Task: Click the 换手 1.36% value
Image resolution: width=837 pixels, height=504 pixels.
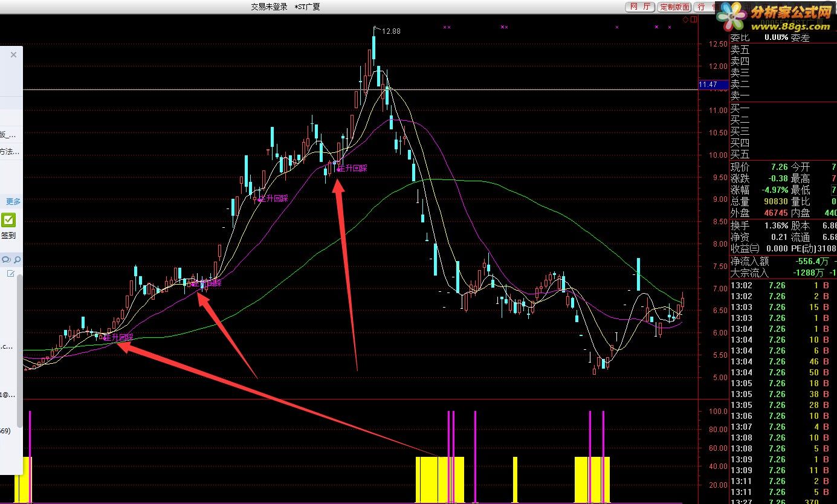Action: [x=776, y=225]
